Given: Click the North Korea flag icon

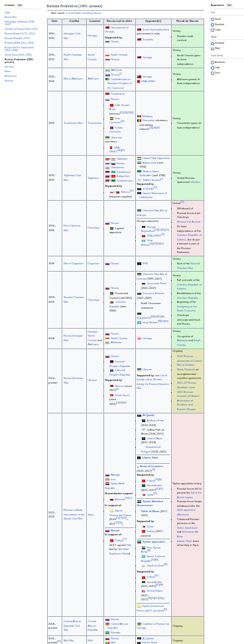Looking at the screenshot, I should tap(112, 395).
